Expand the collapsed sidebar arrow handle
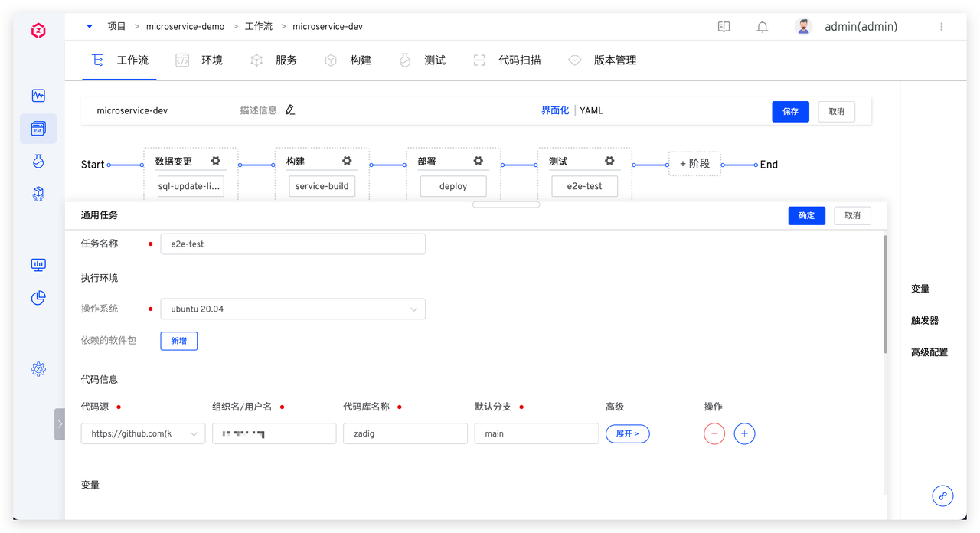This screenshot has height=533, width=980. point(60,423)
